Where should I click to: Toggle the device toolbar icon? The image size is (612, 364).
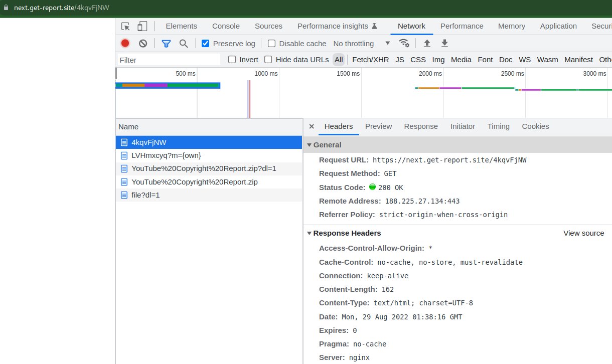pos(142,27)
